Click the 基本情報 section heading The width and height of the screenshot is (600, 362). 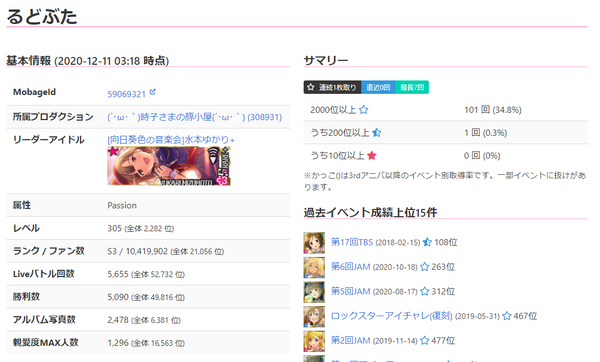88,60
